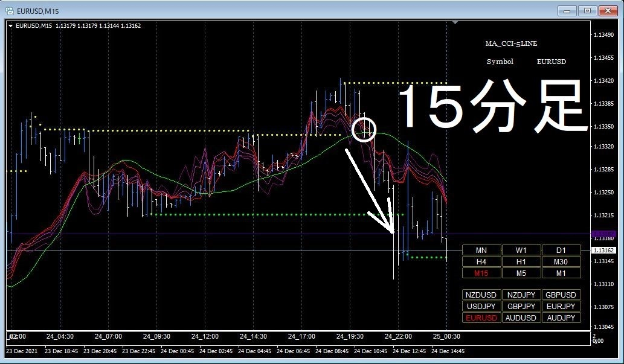
Task: Load the GBPUSD symbol
Action: coord(561,295)
